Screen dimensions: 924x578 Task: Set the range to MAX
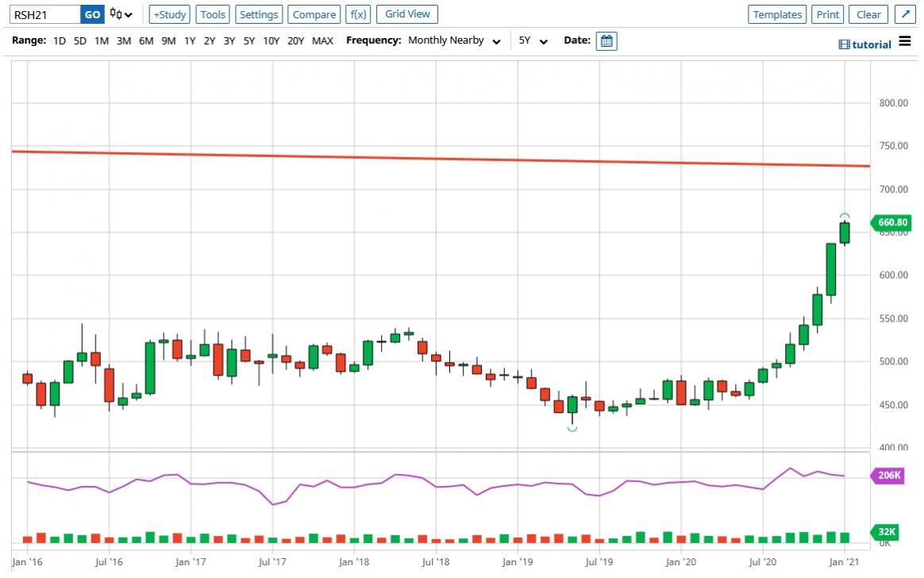click(322, 40)
